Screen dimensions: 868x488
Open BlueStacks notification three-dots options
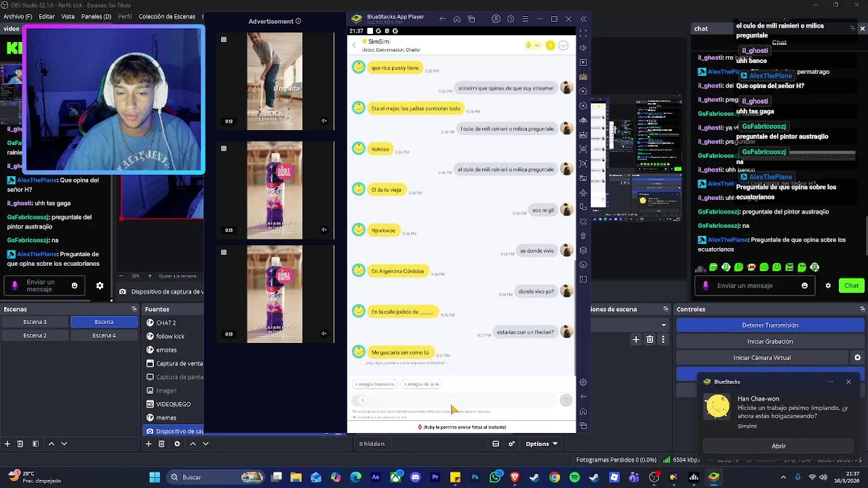(x=830, y=382)
